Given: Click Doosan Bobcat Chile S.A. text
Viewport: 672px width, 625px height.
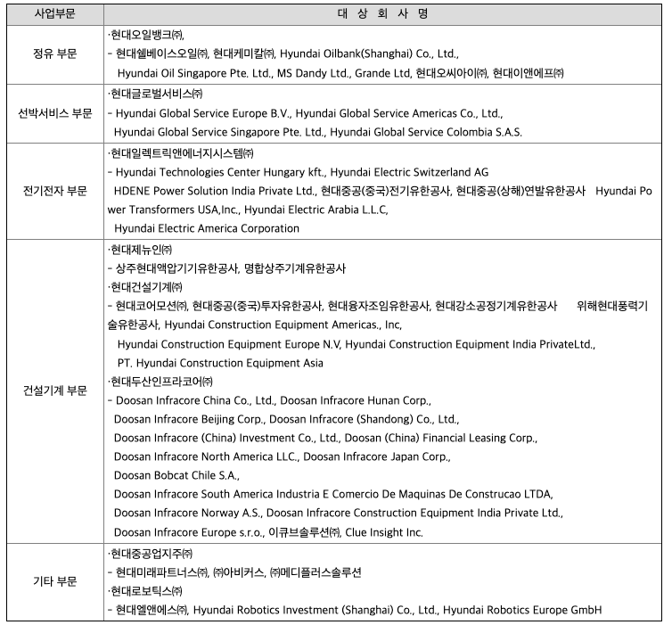Looking at the screenshot, I should pyautogui.click(x=176, y=476).
